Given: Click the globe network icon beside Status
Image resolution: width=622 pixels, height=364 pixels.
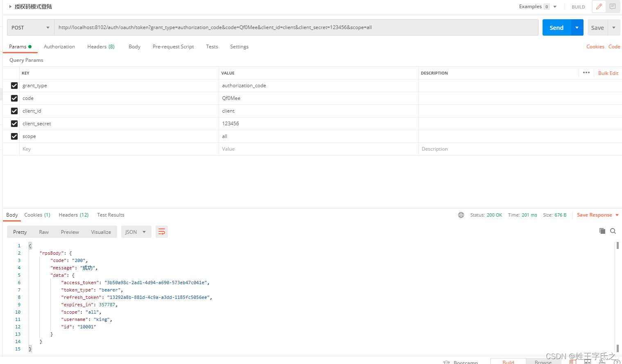Looking at the screenshot, I should [x=461, y=215].
